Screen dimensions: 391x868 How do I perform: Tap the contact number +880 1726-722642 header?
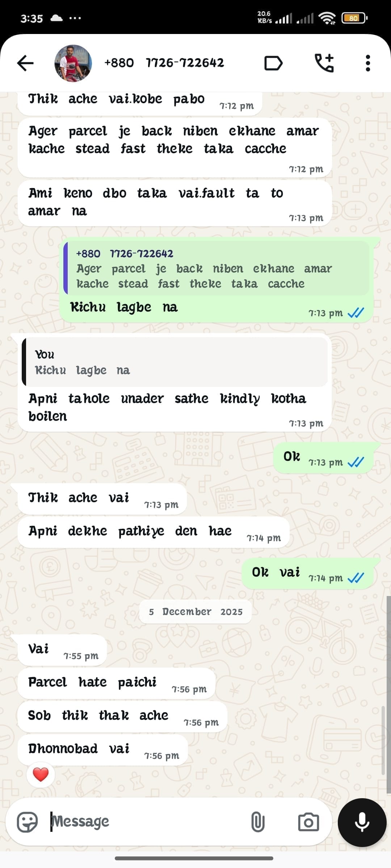click(x=164, y=63)
